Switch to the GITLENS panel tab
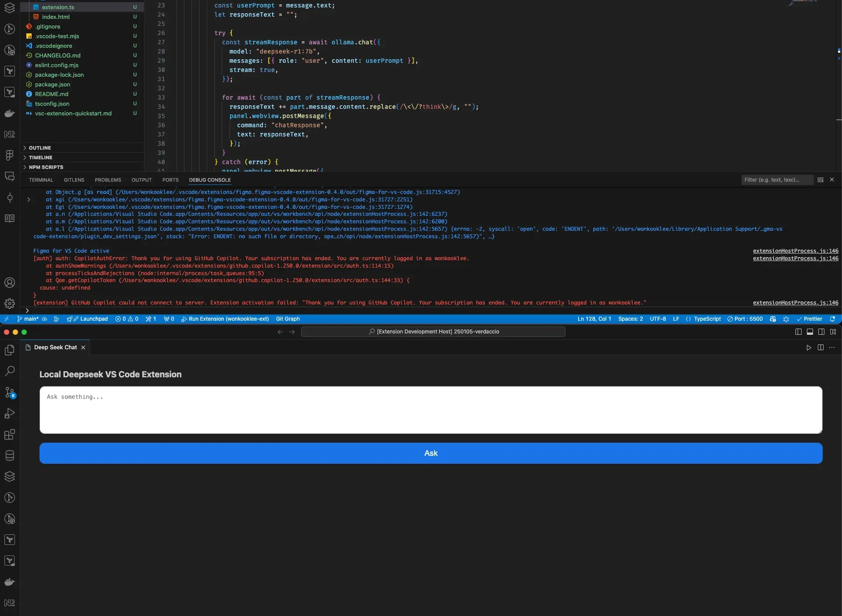Viewport: 842px width, 616px height. [74, 180]
